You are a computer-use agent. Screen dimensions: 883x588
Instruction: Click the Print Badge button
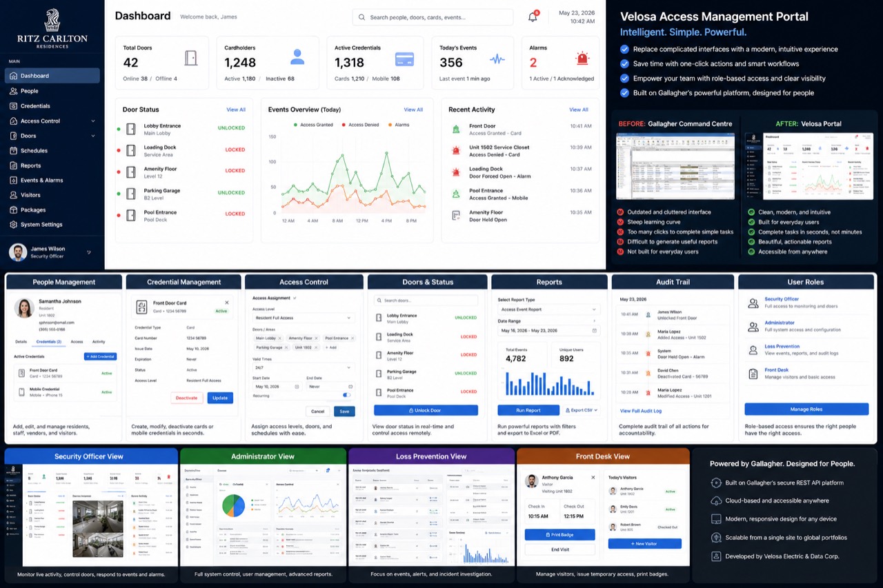pos(559,535)
